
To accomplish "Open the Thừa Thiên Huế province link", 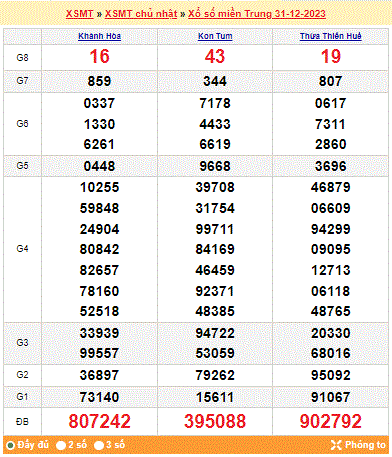I will tap(330, 36).
